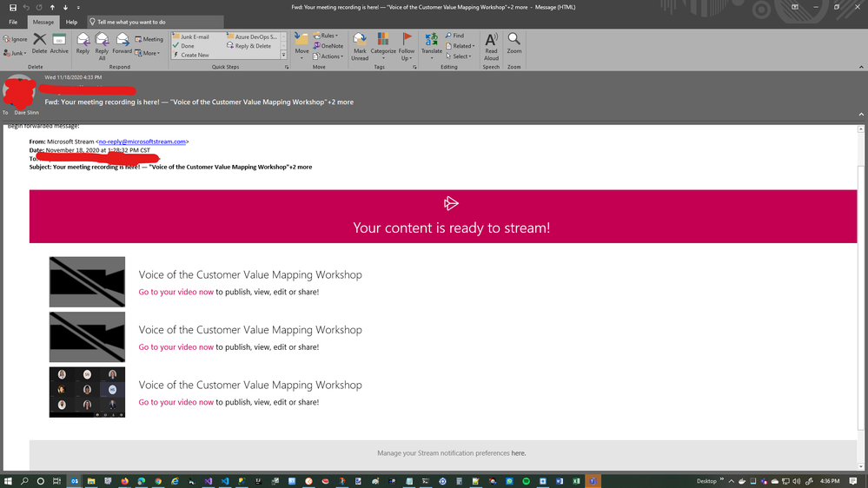
Task: Show hidden system tray icons
Action: [x=732, y=481]
